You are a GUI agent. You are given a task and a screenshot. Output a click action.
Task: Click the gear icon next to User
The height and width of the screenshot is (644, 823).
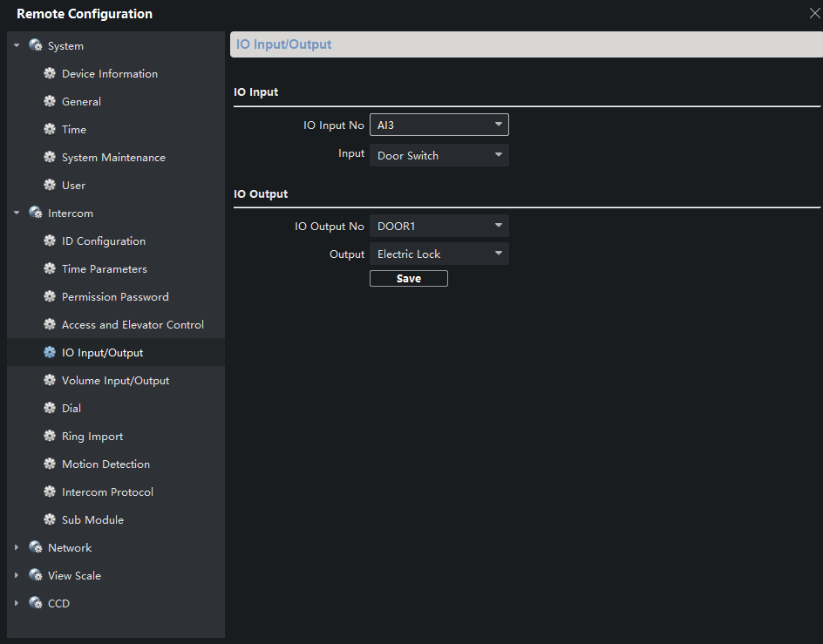click(50, 186)
